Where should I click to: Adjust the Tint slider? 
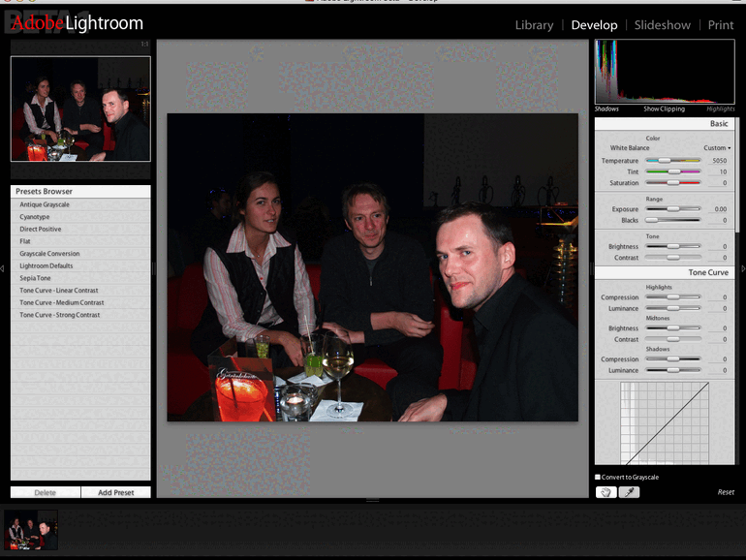tap(672, 171)
